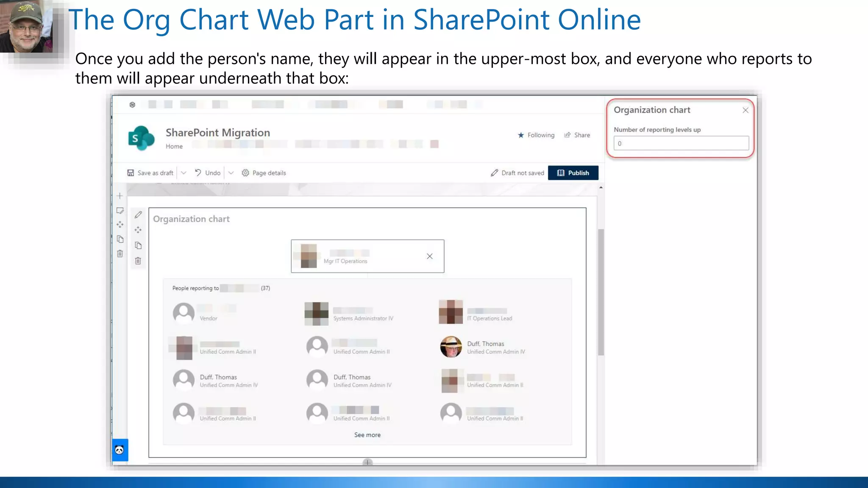The image size is (868, 488).
Task: Remove the Mgr IT Operations person with X
Action: [430, 256]
